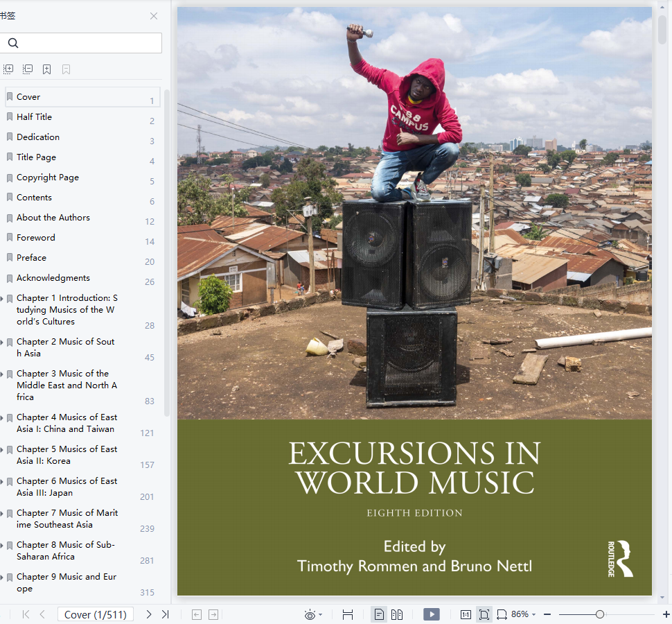Go to Chapter 2 Music of South Asia
This screenshot has width=672, height=624.
(66, 347)
